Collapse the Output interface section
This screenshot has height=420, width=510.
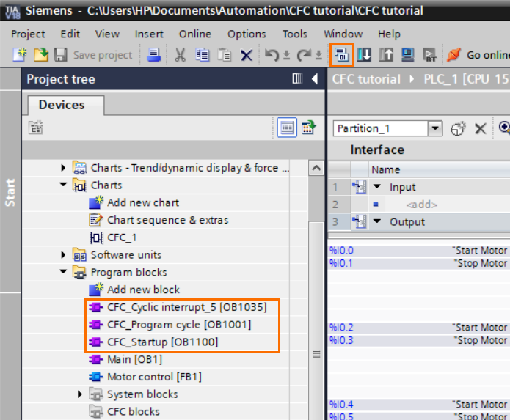click(377, 221)
